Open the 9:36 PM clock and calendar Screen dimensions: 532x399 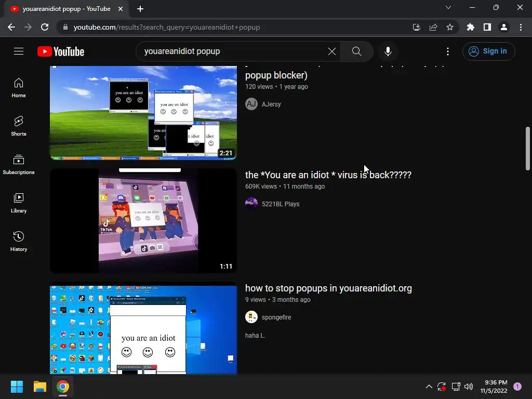494,387
